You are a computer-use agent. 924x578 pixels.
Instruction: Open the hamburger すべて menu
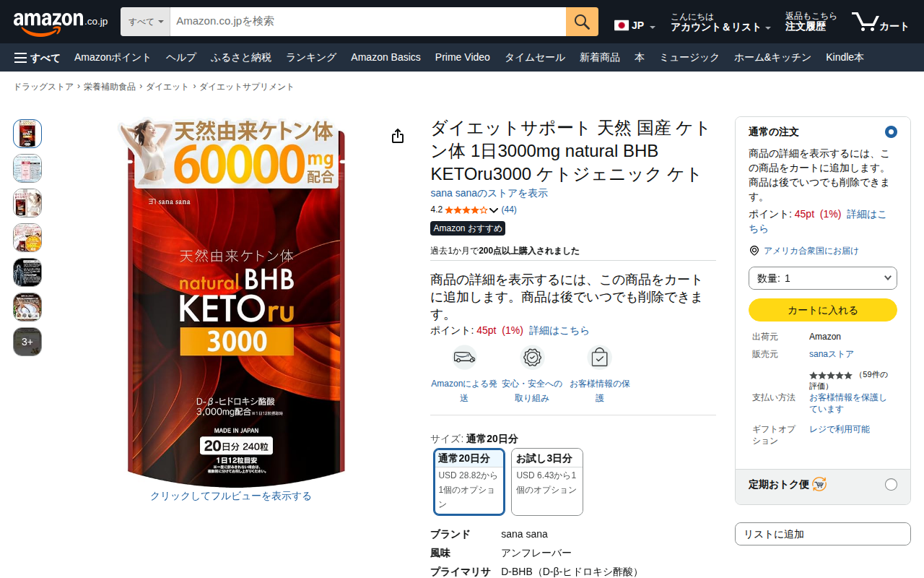point(37,58)
